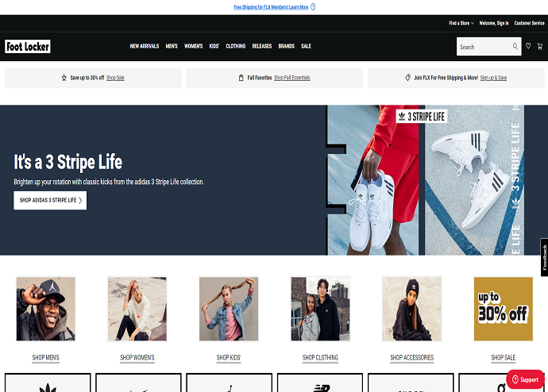Open the Releases menu
This screenshot has height=392, width=548.
pos(262,46)
